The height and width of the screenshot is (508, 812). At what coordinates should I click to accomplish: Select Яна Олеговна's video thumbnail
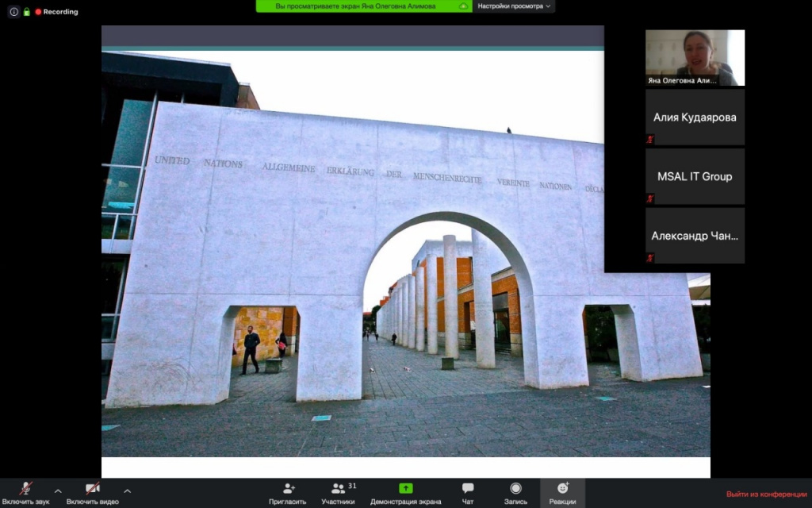click(x=695, y=57)
